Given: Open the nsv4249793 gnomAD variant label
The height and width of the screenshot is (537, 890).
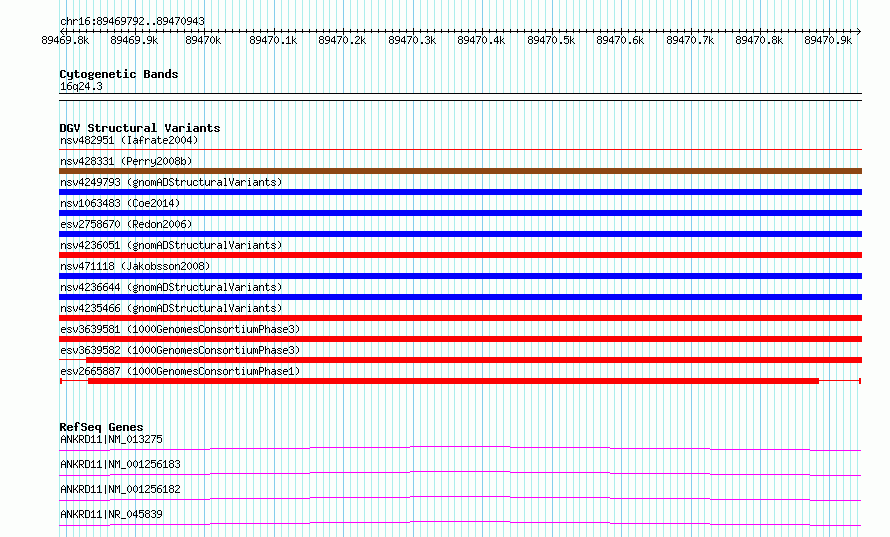Looking at the screenshot, I should pos(171,182).
